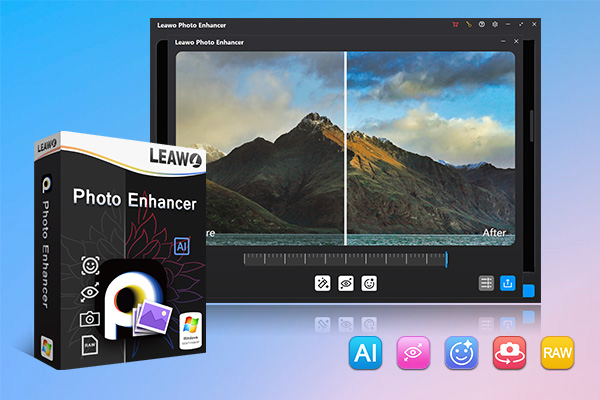Minimize the main Leawo Photo Enhancer window
The image size is (600, 400).
[508, 24]
